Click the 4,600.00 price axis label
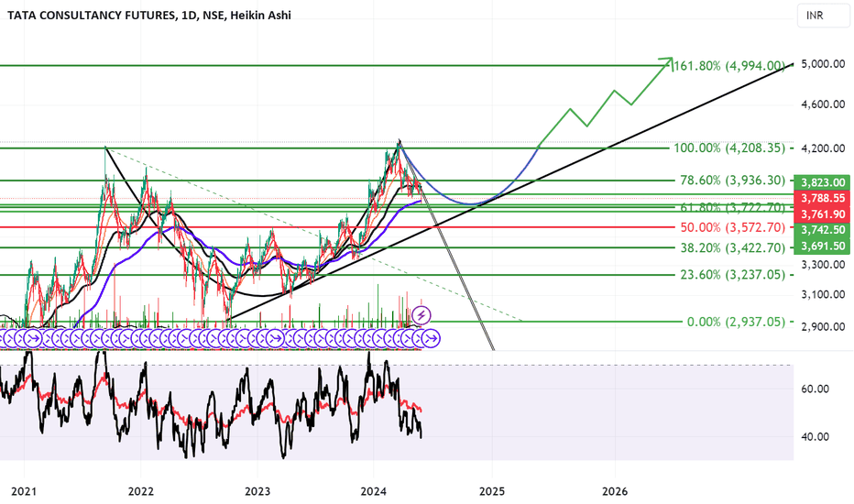 click(x=823, y=104)
